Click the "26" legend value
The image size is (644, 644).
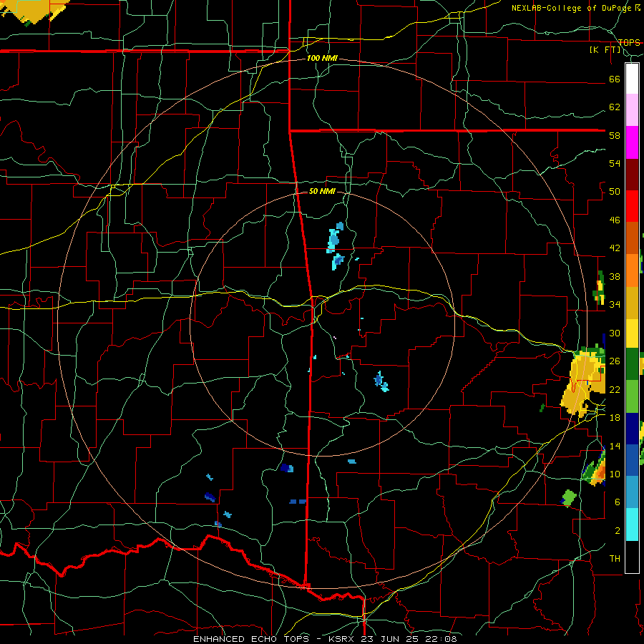pos(615,361)
